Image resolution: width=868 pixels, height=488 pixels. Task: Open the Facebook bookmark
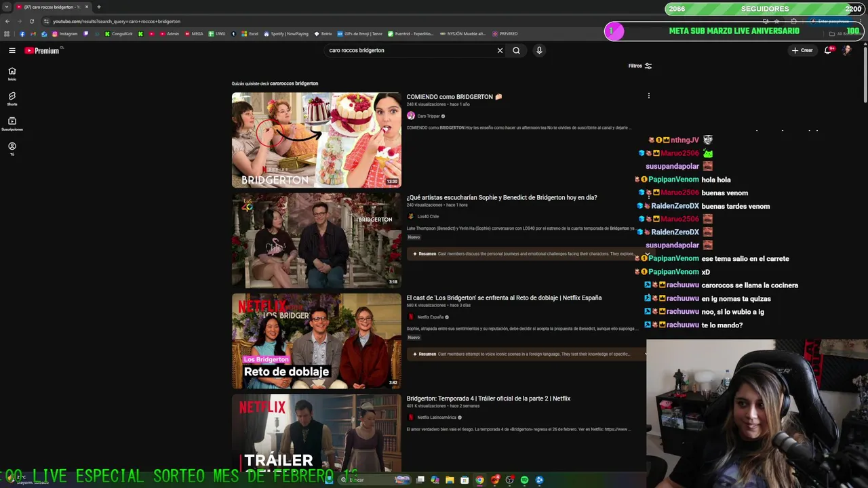click(x=22, y=34)
